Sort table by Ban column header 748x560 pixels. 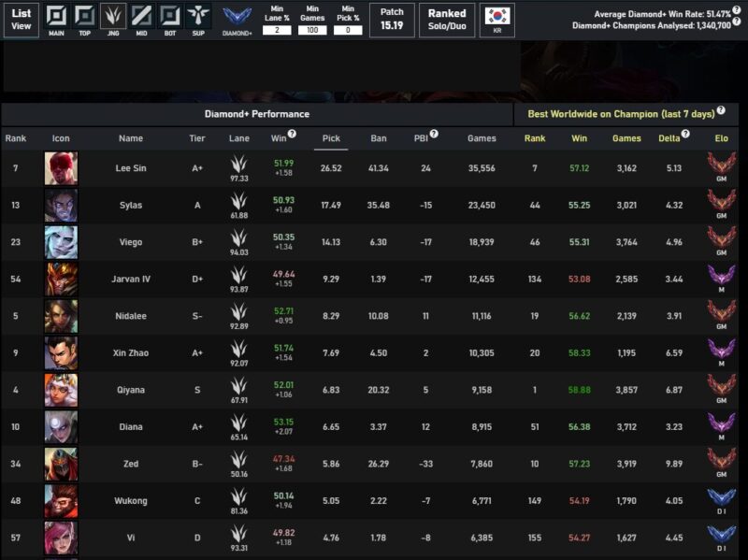(x=379, y=138)
